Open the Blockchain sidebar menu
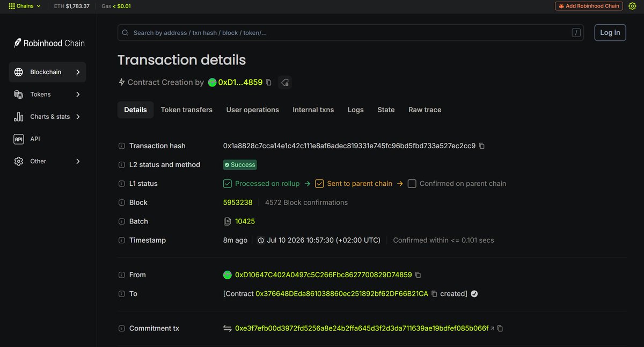 point(47,72)
